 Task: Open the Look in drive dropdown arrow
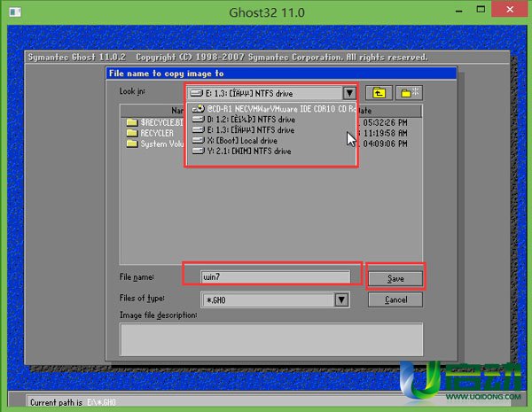pyautogui.click(x=349, y=93)
